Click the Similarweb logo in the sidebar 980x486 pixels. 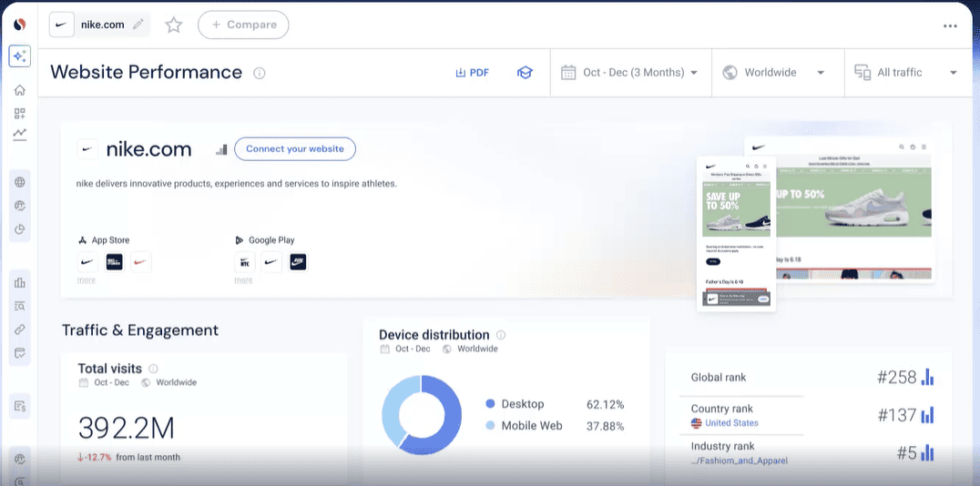pyautogui.click(x=19, y=25)
